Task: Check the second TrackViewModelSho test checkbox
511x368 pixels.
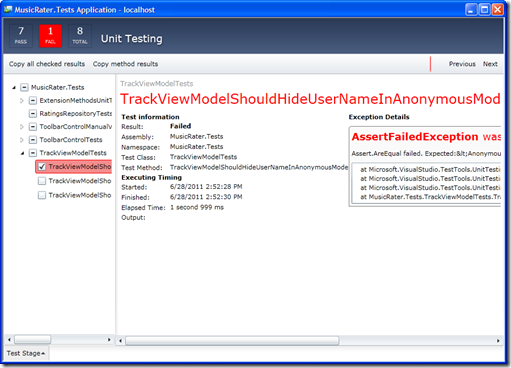Action: tap(42, 181)
